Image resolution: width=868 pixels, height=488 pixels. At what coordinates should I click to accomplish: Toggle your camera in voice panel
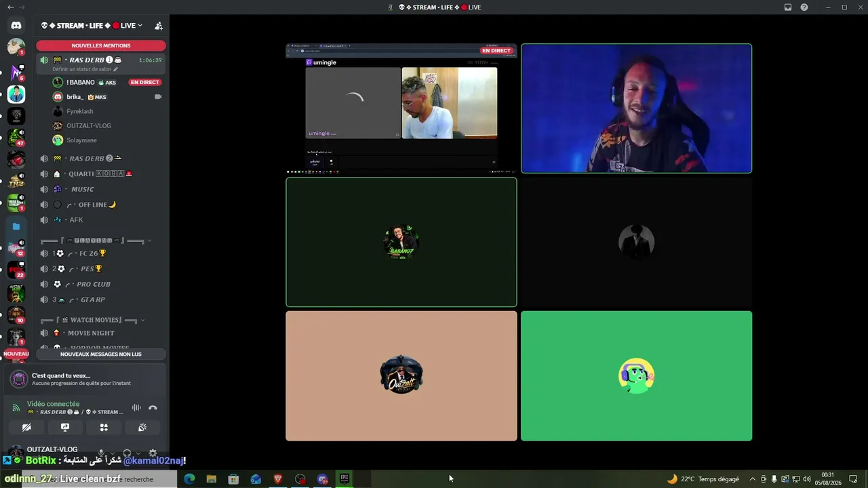[x=26, y=428]
